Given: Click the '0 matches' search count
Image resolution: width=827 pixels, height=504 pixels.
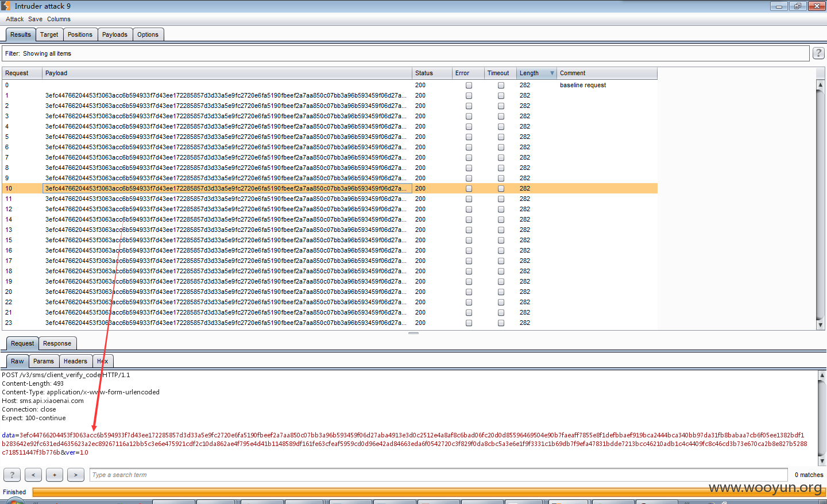Looking at the screenshot, I should 809,475.
